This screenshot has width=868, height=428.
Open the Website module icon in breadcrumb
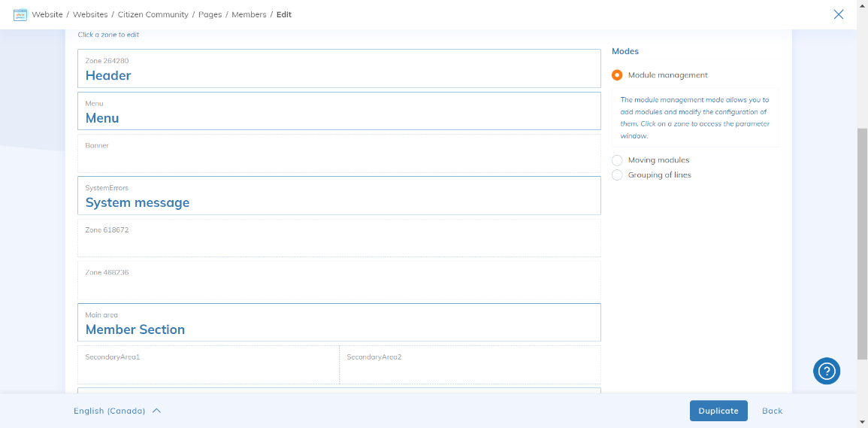tap(20, 14)
